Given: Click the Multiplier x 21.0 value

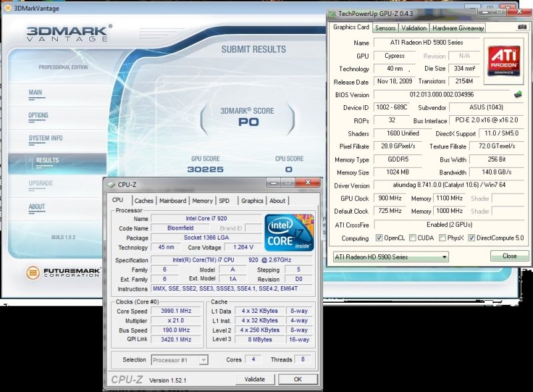Looking at the screenshot, I should pyautogui.click(x=176, y=320).
